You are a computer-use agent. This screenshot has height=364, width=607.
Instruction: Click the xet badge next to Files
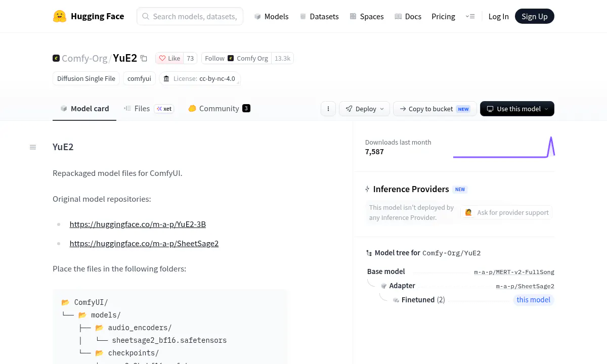[x=164, y=109]
